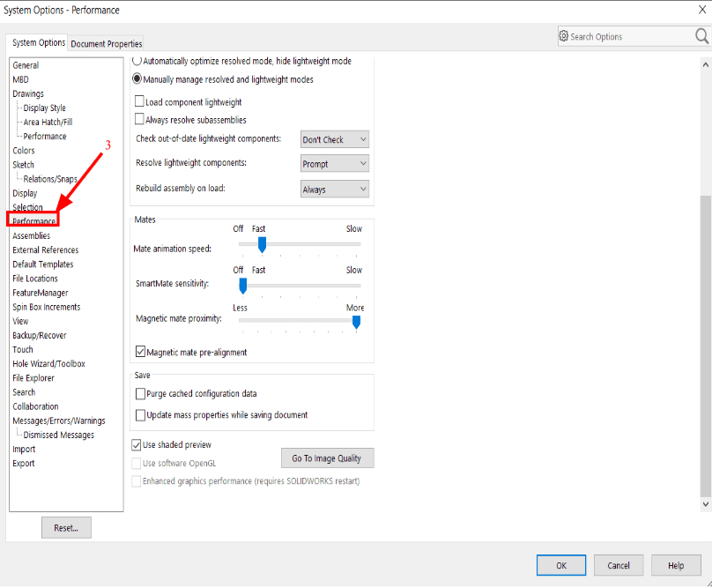
Task: Select Automatically optimize resolved mode radio
Action: (137, 61)
